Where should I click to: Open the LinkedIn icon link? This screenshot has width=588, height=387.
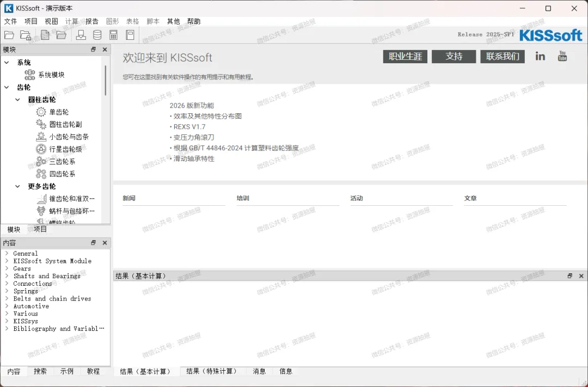(x=540, y=56)
